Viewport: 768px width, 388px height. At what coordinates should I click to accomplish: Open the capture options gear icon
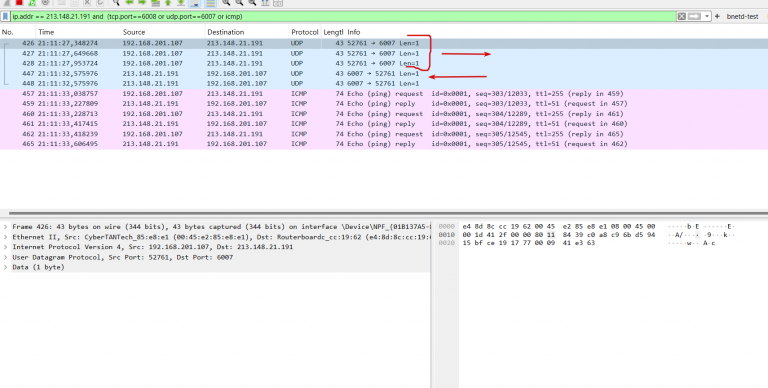45,2
